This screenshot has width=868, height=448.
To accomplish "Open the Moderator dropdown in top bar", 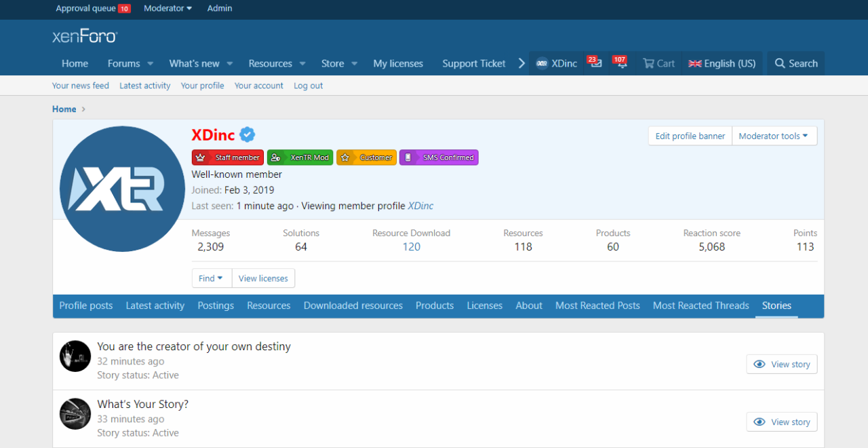I will pos(168,8).
